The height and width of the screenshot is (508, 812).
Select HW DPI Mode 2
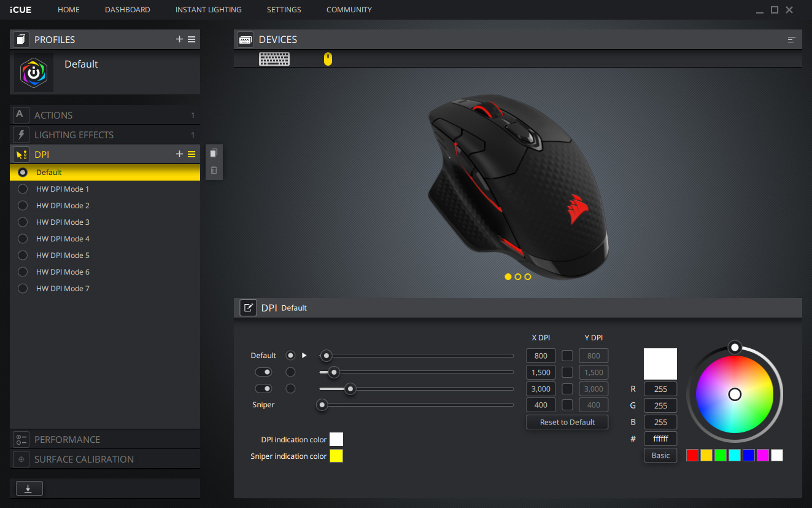pyautogui.click(x=105, y=206)
